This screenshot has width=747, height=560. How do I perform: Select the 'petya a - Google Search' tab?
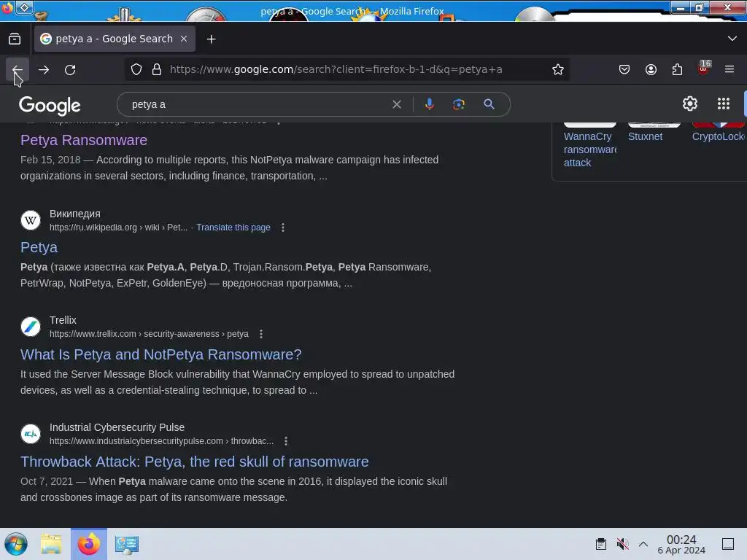pos(115,39)
